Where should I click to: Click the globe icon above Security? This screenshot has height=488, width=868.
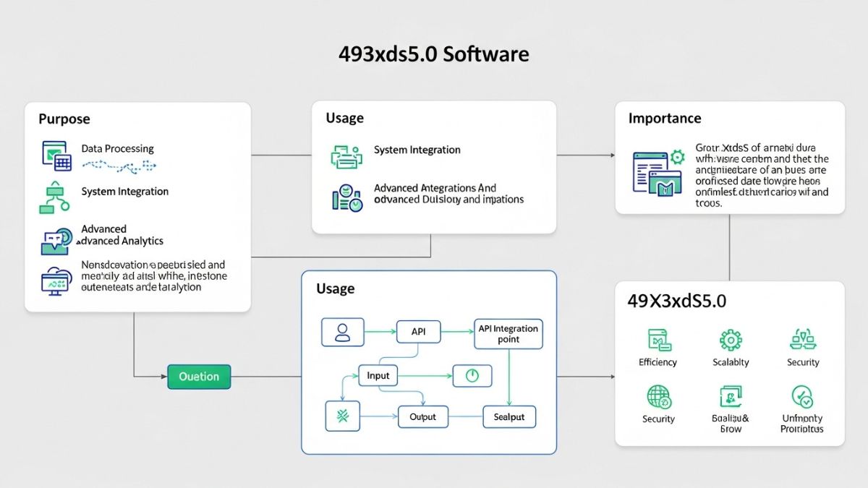[x=658, y=397]
